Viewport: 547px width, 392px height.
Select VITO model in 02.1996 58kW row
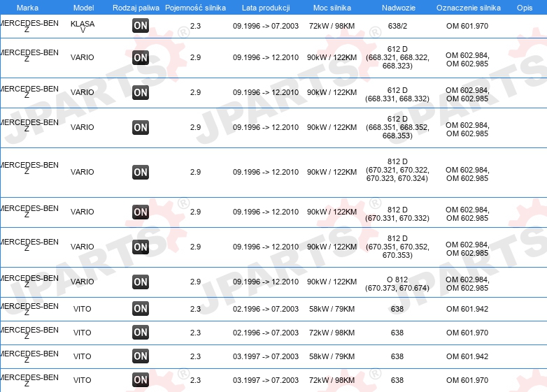point(83,309)
